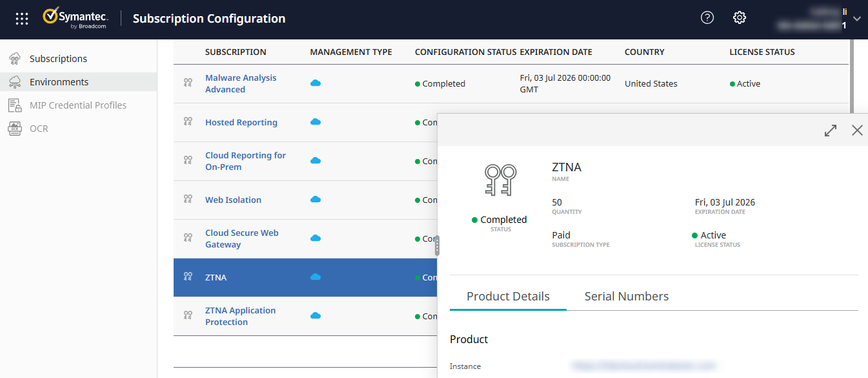The width and height of the screenshot is (868, 378).
Task: Click cloud icon in Cloud Reporting row
Action: 316,161
